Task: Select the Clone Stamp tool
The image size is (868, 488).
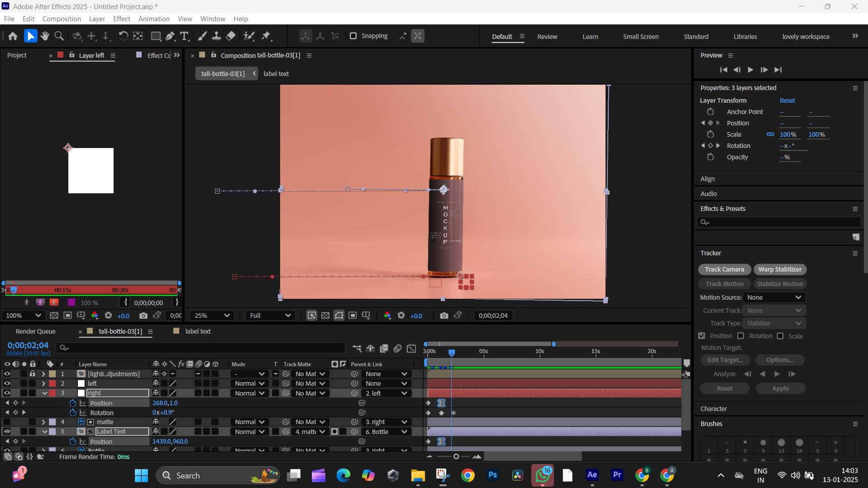Action: (x=216, y=36)
